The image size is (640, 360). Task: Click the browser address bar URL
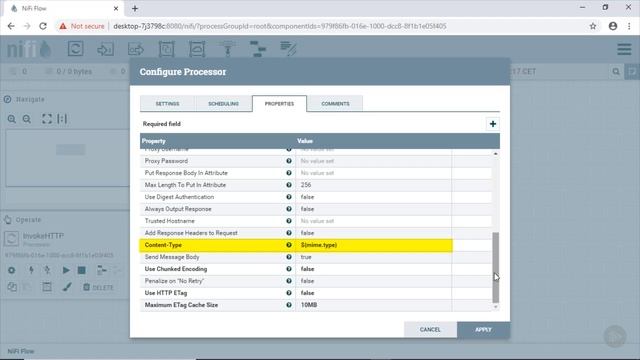(x=280, y=26)
